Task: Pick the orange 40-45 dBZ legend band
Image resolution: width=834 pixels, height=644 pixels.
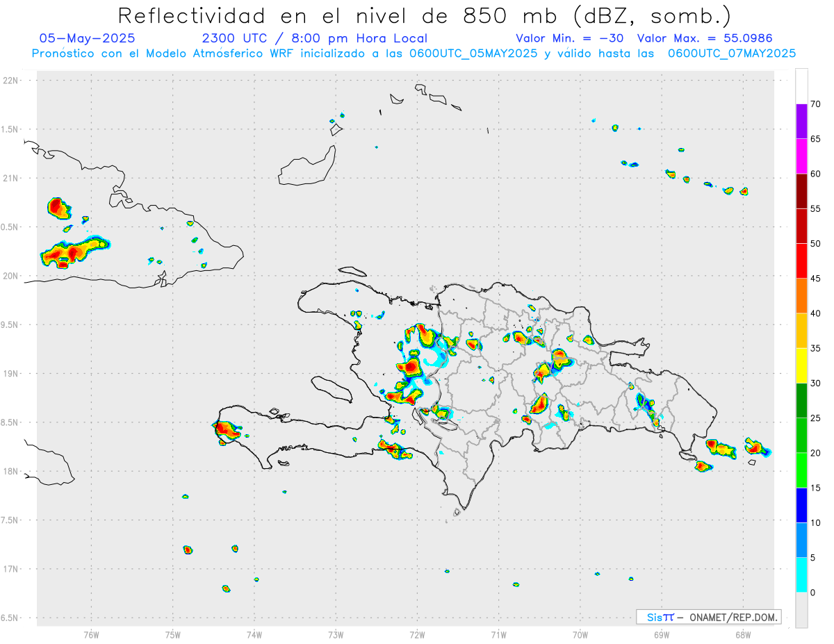Action: (802, 296)
